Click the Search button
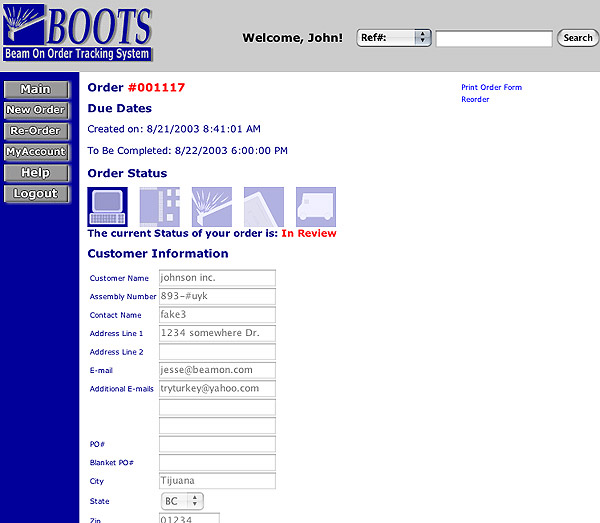 [x=578, y=38]
